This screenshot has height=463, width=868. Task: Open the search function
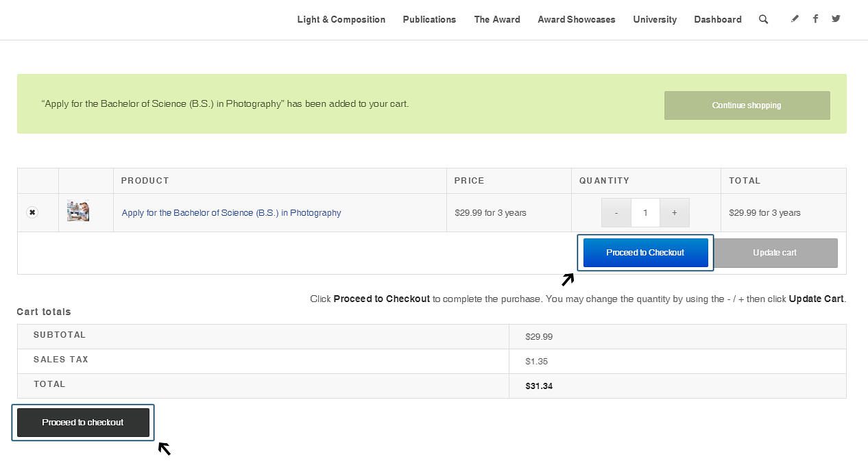pyautogui.click(x=763, y=19)
